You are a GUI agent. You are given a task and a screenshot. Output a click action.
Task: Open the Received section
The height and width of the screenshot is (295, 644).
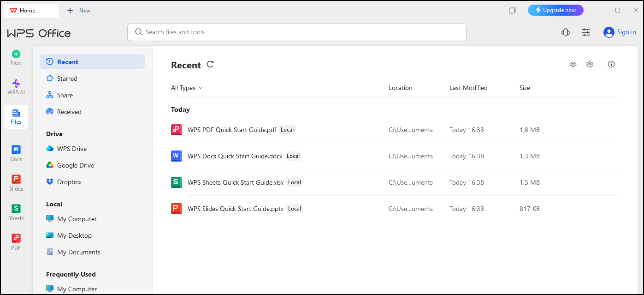pyautogui.click(x=69, y=111)
